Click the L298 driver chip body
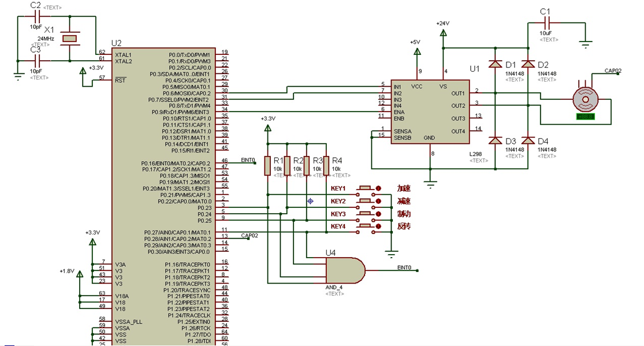This screenshot has height=346, width=644. 430,112
